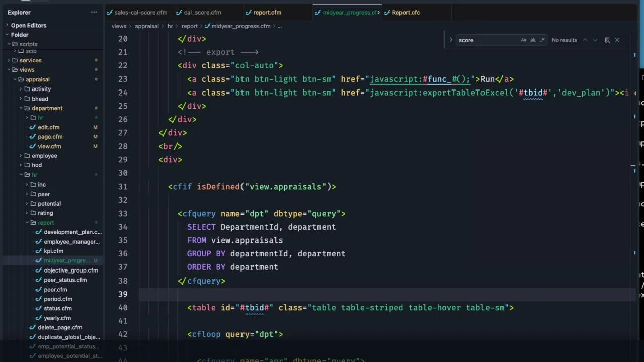Image resolution: width=644 pixels, height=362 pixels.
Task: Click 'report' breadcrumb segment
Action: tap(190, 26)
